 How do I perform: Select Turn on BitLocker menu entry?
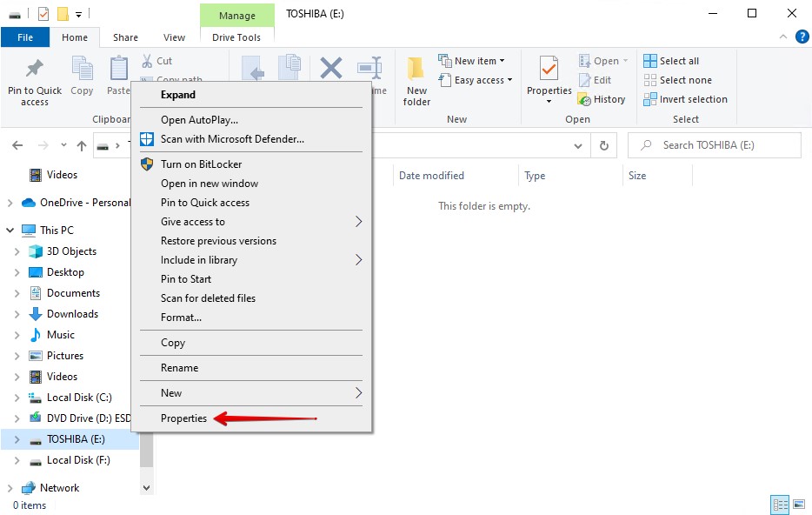pos(250,164)
